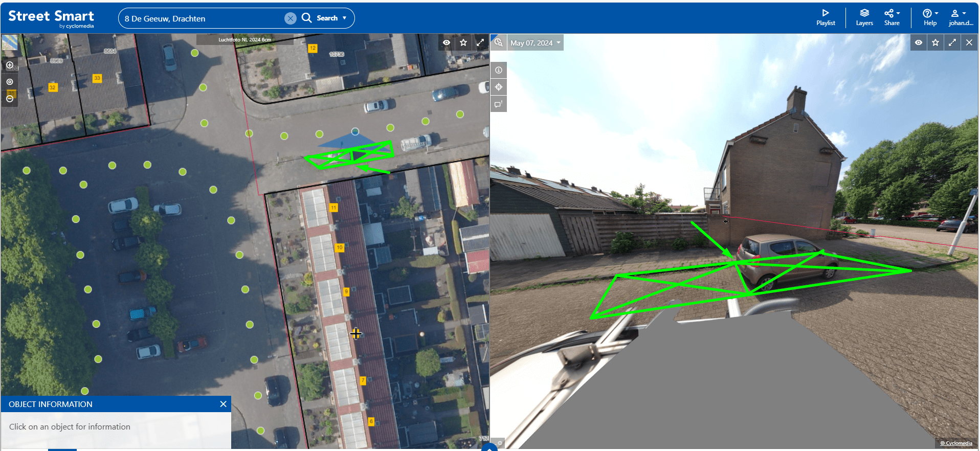Close the Object Information panel

tap(223, 404)
